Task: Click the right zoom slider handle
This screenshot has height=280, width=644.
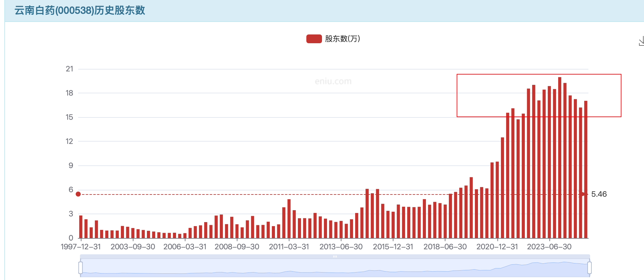Action: click(x=589, y=268)
